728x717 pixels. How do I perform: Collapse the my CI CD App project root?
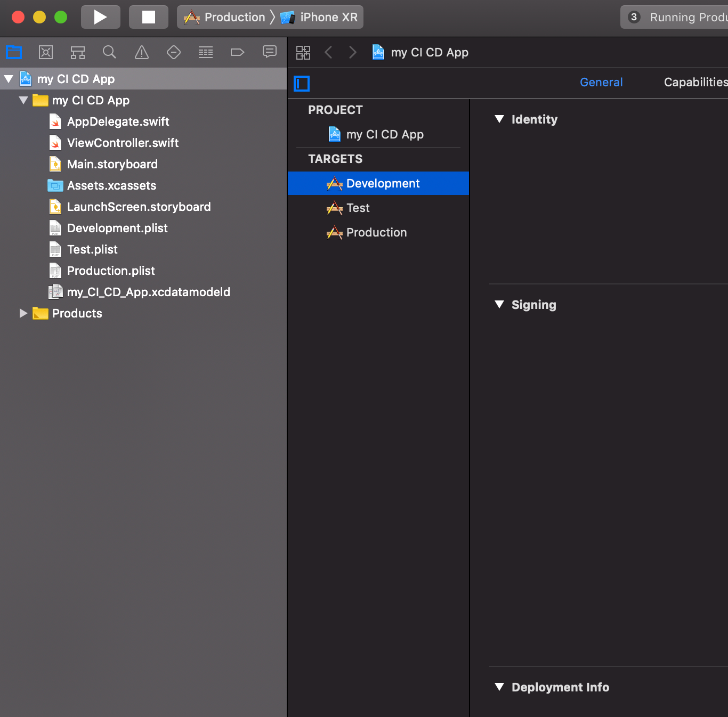point(9,79)
